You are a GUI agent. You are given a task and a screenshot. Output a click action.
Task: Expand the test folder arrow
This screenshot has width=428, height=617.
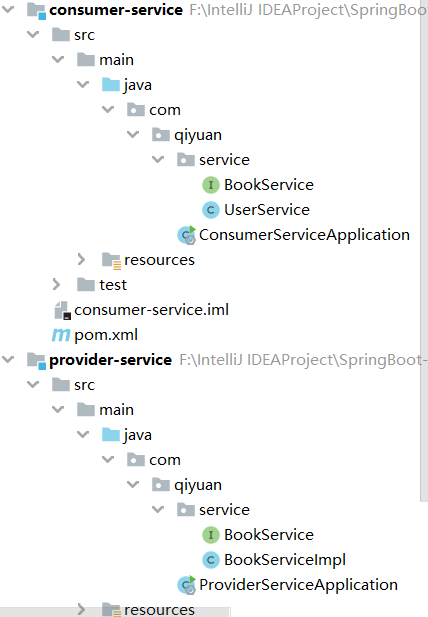(56, 284)
